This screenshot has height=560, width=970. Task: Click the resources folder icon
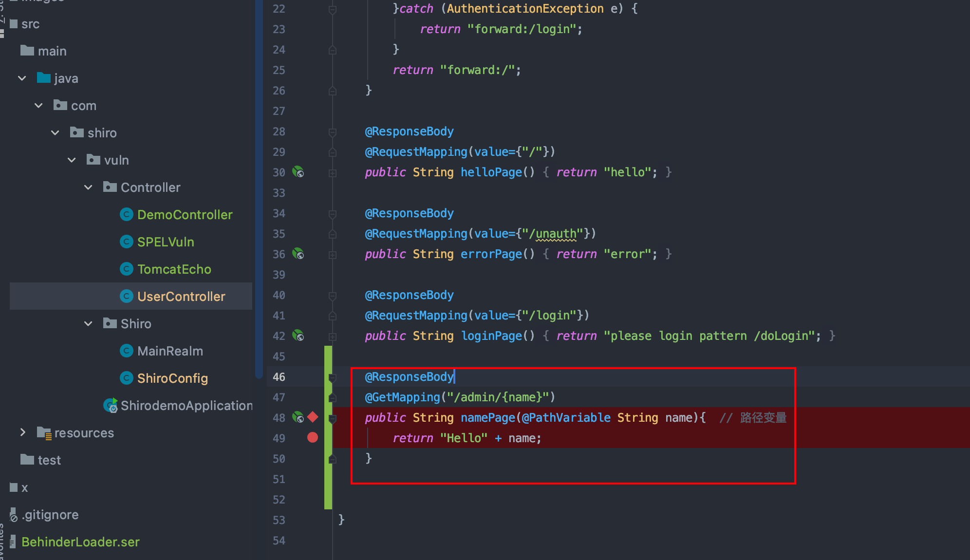pos(44,433)
